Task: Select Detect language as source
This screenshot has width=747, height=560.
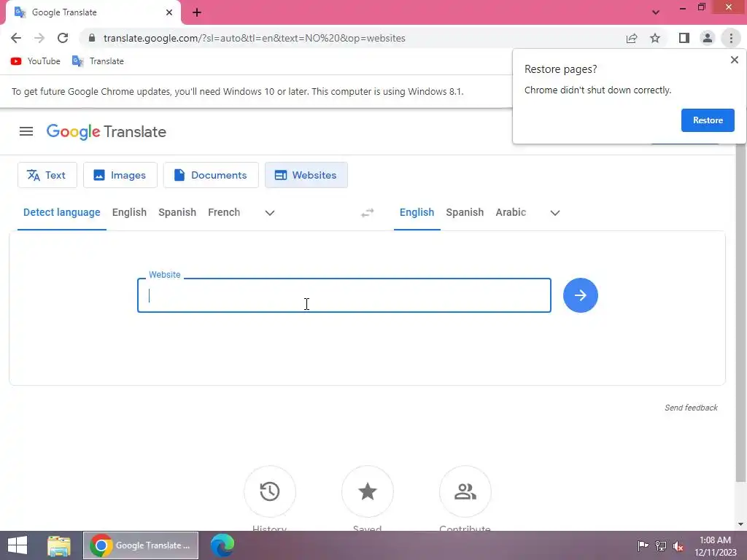Action: (61, 212)
